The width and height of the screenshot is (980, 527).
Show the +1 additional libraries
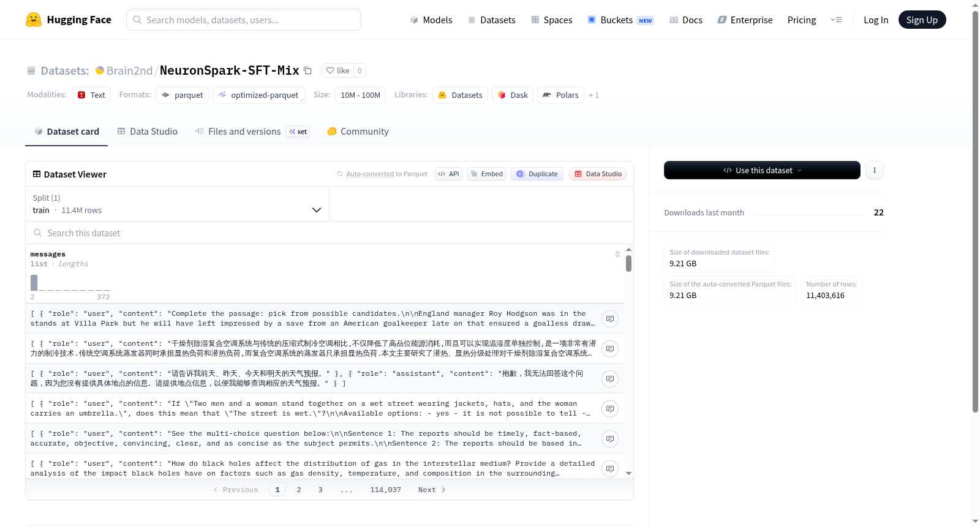(x=594, y=95)
